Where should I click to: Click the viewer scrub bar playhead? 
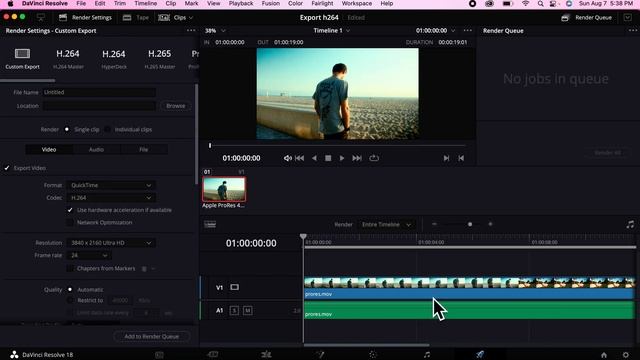[210, 145]
